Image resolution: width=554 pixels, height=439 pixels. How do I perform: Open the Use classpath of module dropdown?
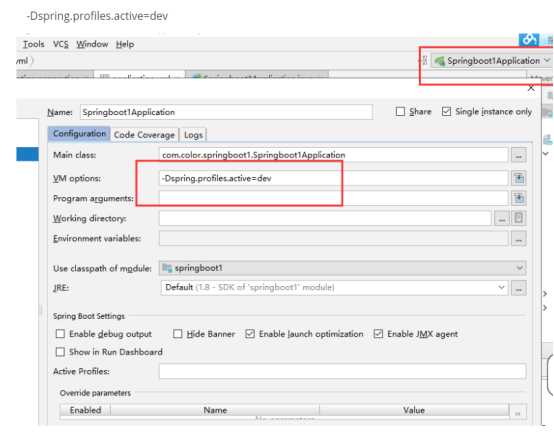(x=342, y=268)
